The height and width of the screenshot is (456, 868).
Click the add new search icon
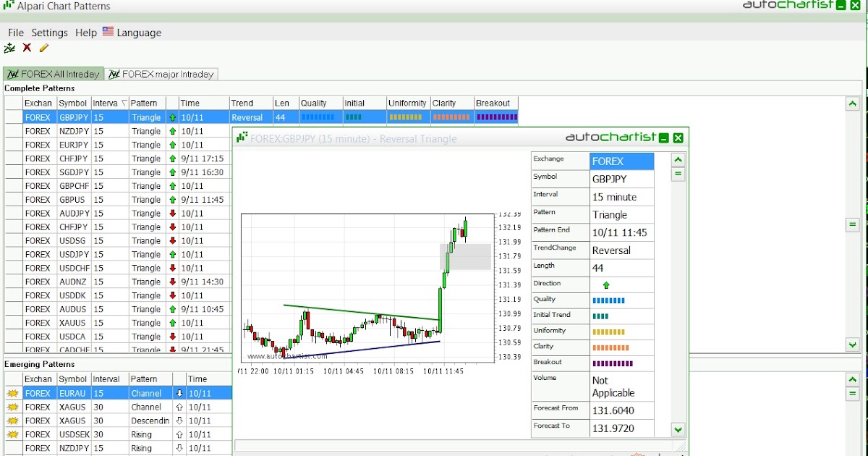pos(9,48)
